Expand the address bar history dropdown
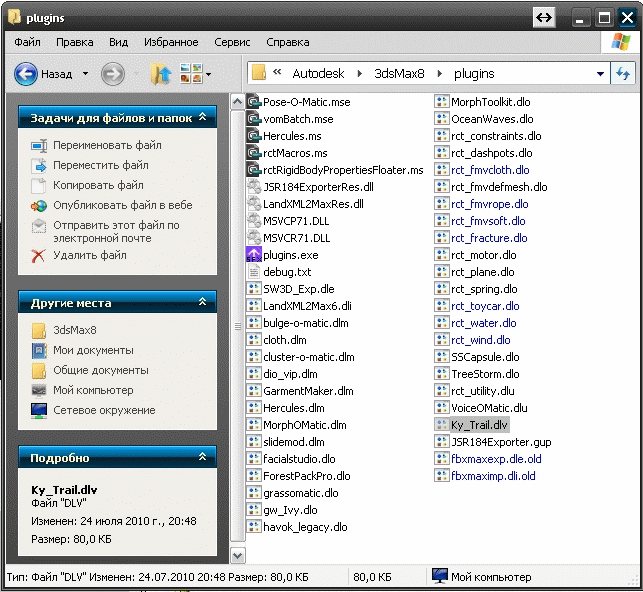The width and height of the screenshot is (643, 592). click(x=600, y=74)
